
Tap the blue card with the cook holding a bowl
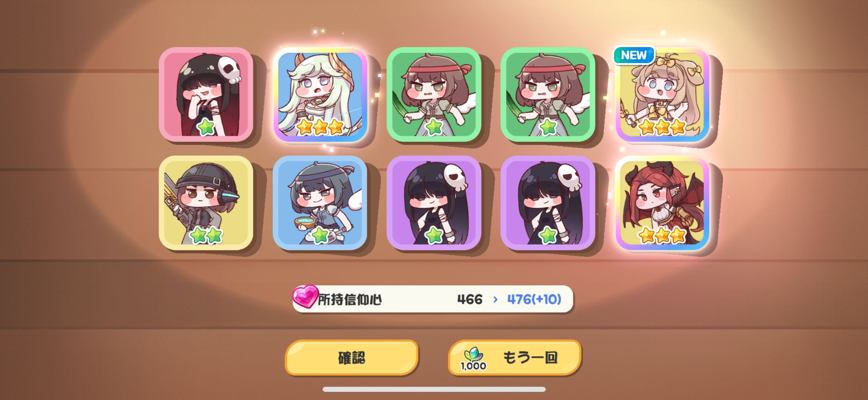click(x=320, y=203)
